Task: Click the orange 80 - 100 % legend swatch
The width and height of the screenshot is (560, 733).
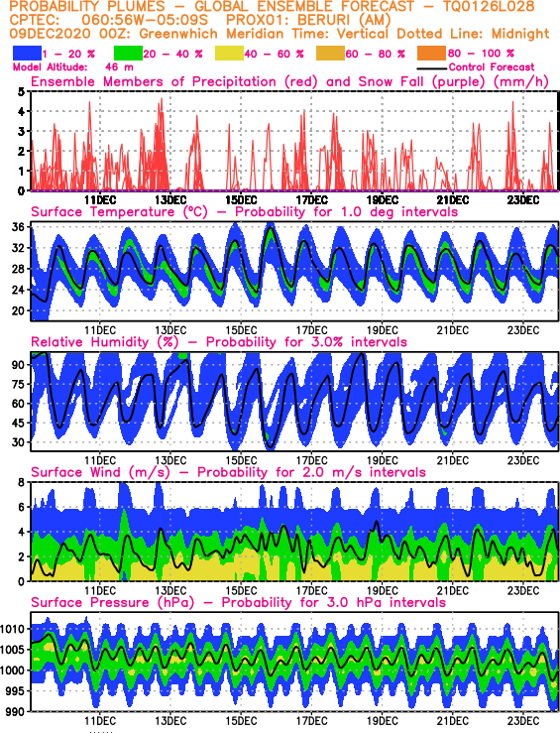Action: pyautogui.click(x=431, y=54)
